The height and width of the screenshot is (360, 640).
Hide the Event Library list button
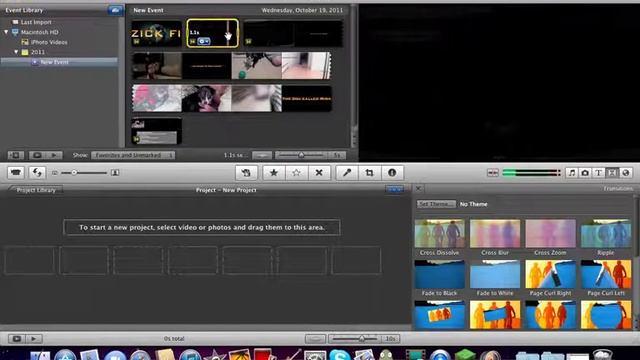pos(16,155)
